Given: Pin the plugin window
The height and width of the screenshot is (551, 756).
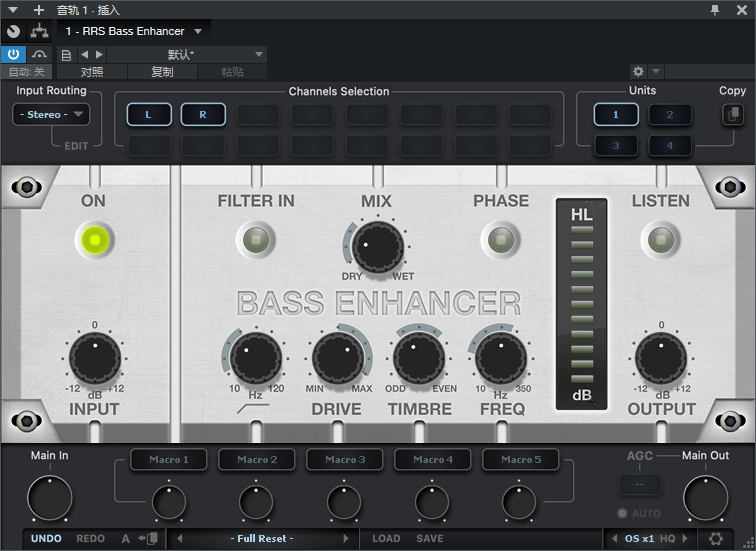Looking at the screenshot, I should click(715, 10).
